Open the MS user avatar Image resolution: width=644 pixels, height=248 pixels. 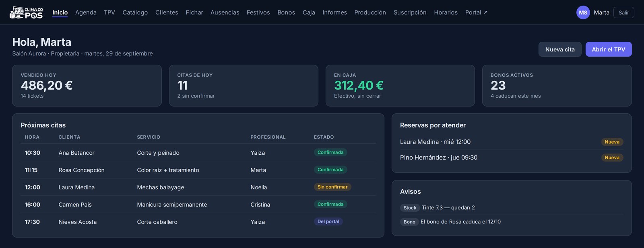click(x=583, y=12)
